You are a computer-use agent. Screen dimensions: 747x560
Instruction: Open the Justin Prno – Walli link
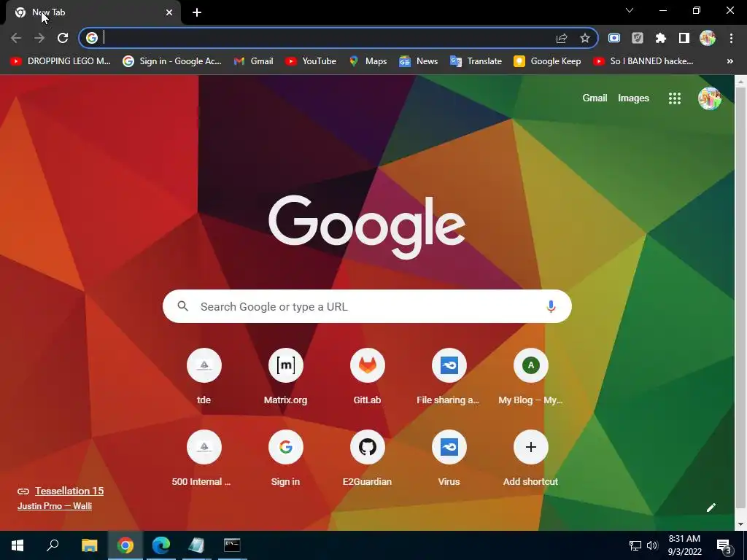54,506
